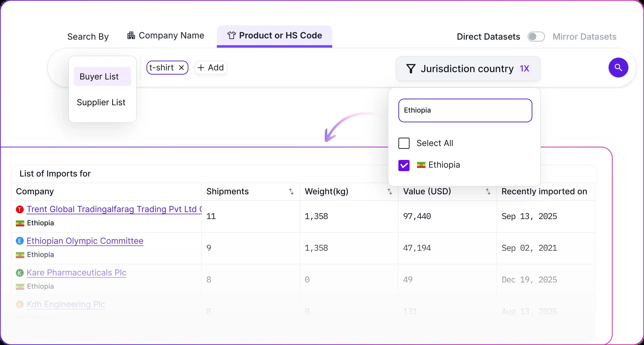
Task: Click the red T company avatar icon
Action: tap(20, 209)
